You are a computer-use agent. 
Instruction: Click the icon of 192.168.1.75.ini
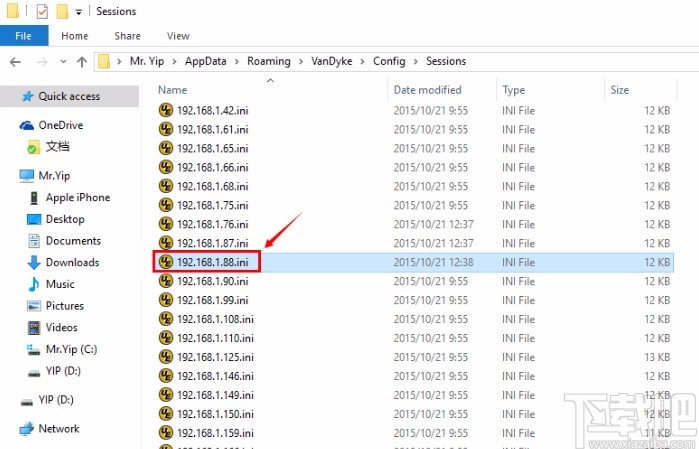166,205
